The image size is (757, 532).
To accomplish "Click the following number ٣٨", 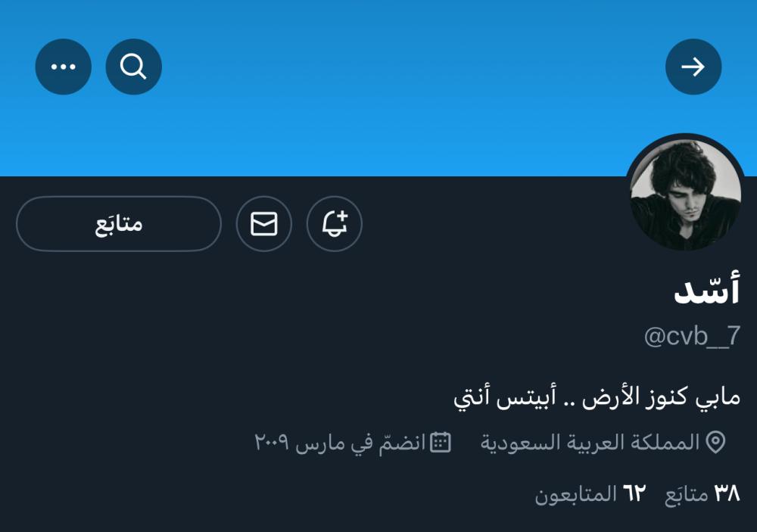I will pos(727,494).
